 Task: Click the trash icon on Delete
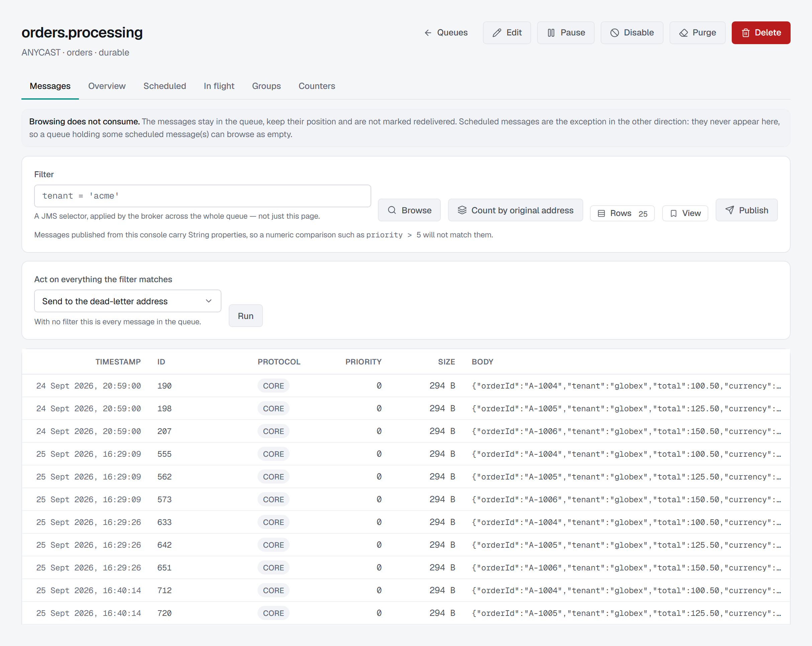point(745,33)
